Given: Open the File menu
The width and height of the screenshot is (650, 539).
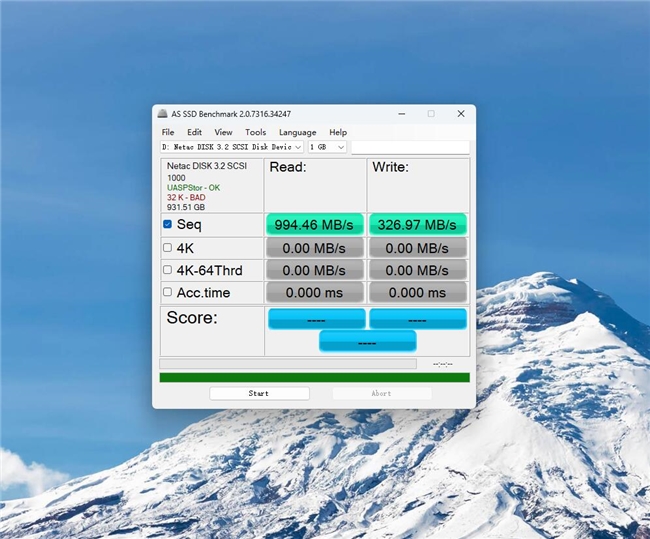Looking at the screenshot, I should pyautogui.click(x=168, y=132).
